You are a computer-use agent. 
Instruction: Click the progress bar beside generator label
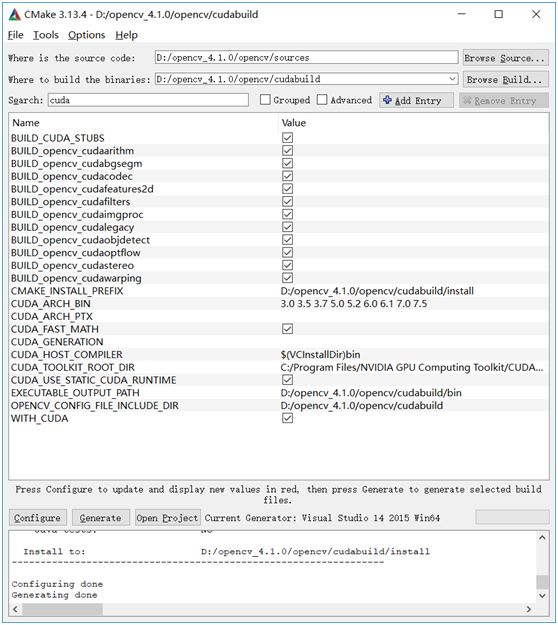(x=512, y=517)
